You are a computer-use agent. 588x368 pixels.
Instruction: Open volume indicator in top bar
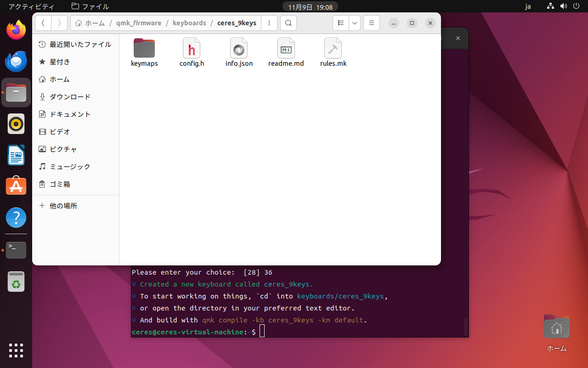564,6
